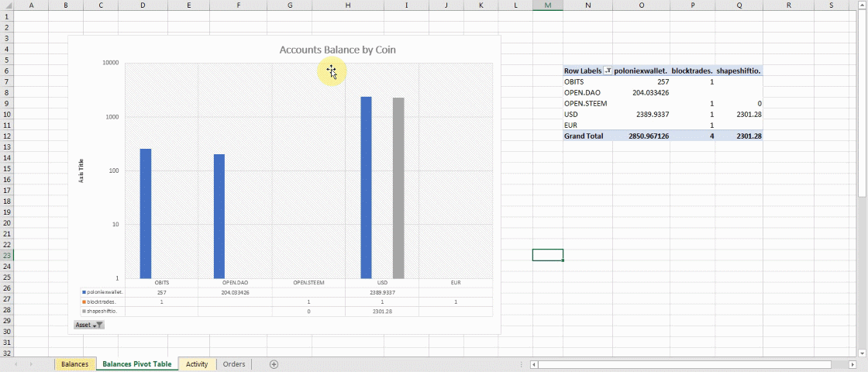Switch to the Balances sheet tab
Viewport: 868px width, 372px height.
(x=74, y=364)
